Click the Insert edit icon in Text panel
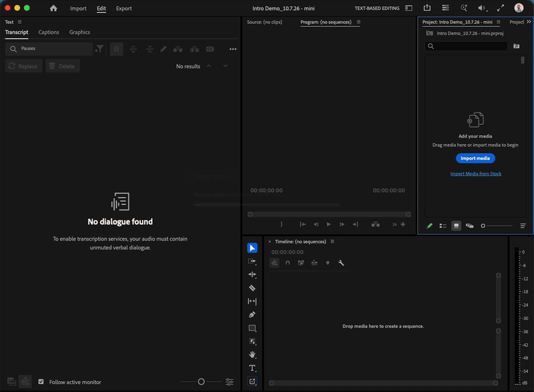 (x=178, y=49)
